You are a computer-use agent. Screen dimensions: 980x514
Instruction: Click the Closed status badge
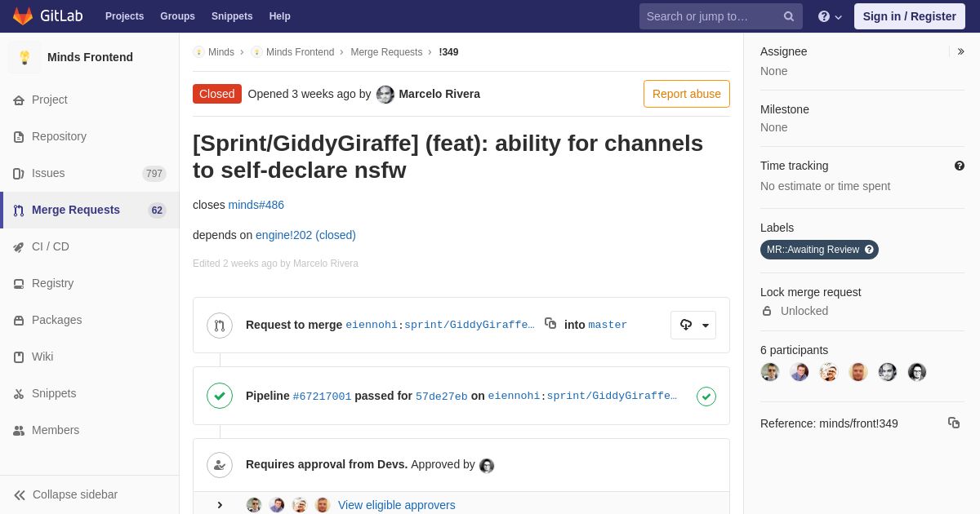click(x=217, y=94)
